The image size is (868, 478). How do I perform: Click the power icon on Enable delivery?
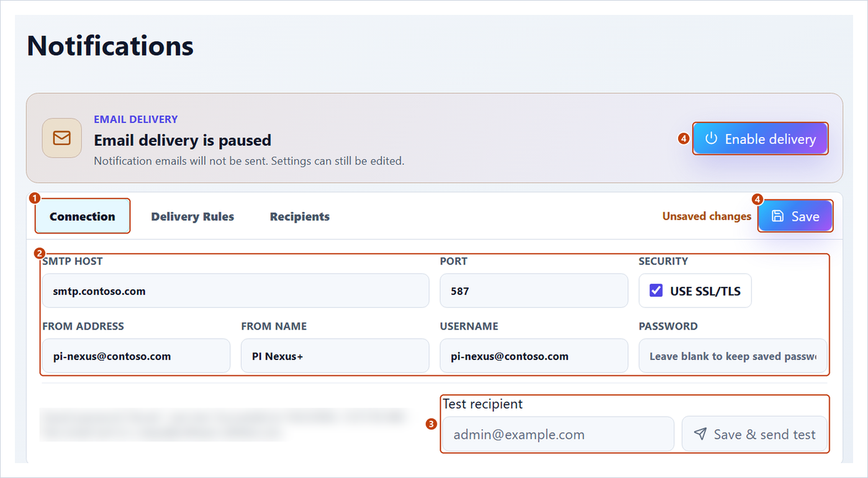pos(712,138)
